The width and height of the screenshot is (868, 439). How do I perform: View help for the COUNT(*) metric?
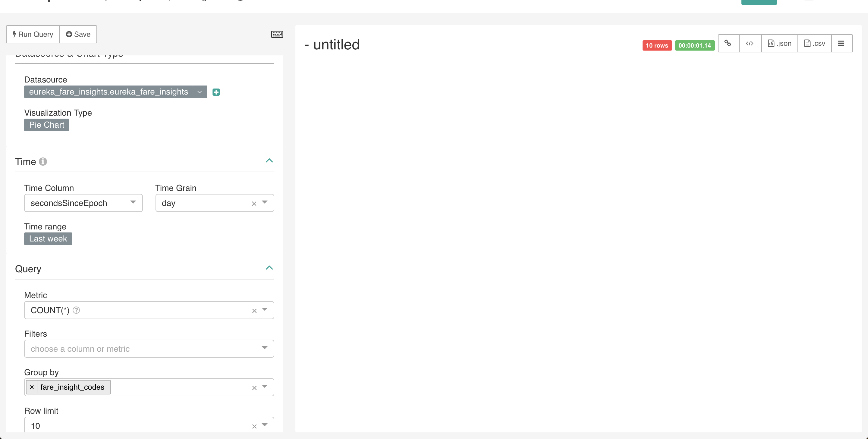pyautogui.click(x=76, y=310)
